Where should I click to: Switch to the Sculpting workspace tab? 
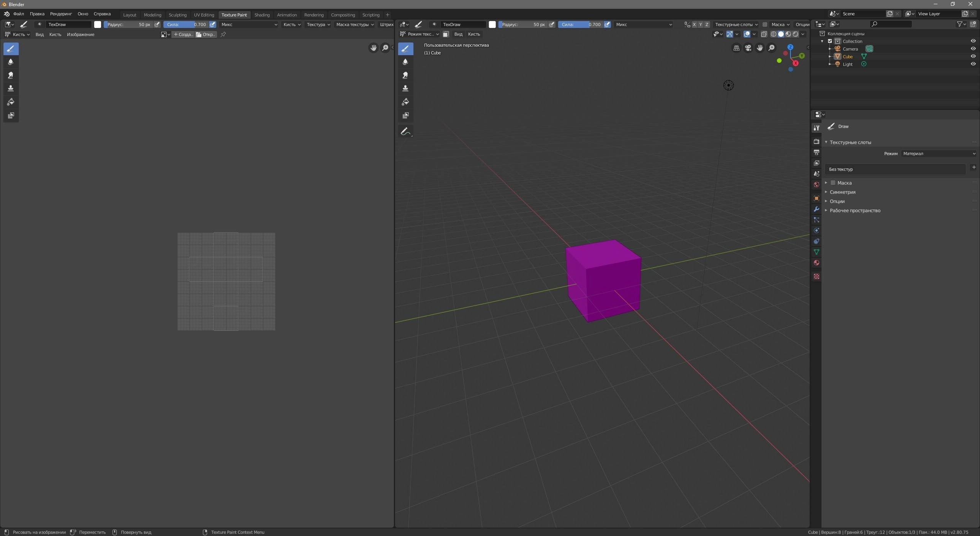(x=177, y=15)
